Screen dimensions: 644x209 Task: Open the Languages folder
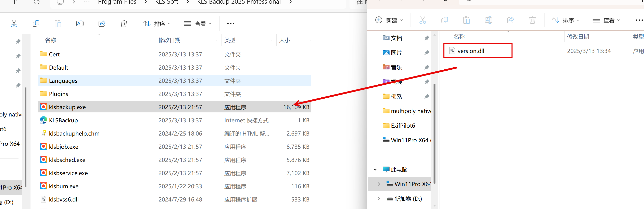point(63,81)
